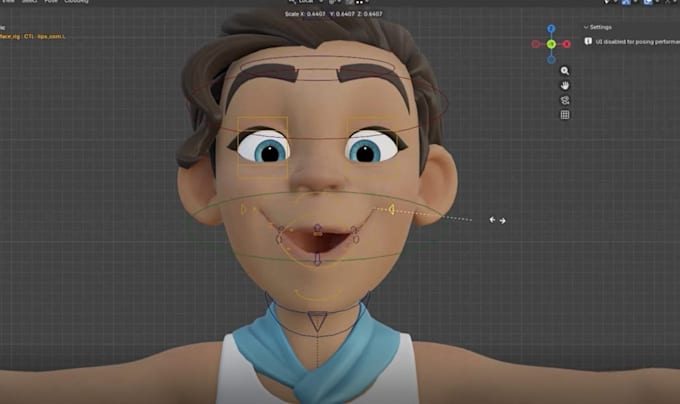Select the neck triangle control
This screenshot has height=404, width=680.
click(317, 321)
